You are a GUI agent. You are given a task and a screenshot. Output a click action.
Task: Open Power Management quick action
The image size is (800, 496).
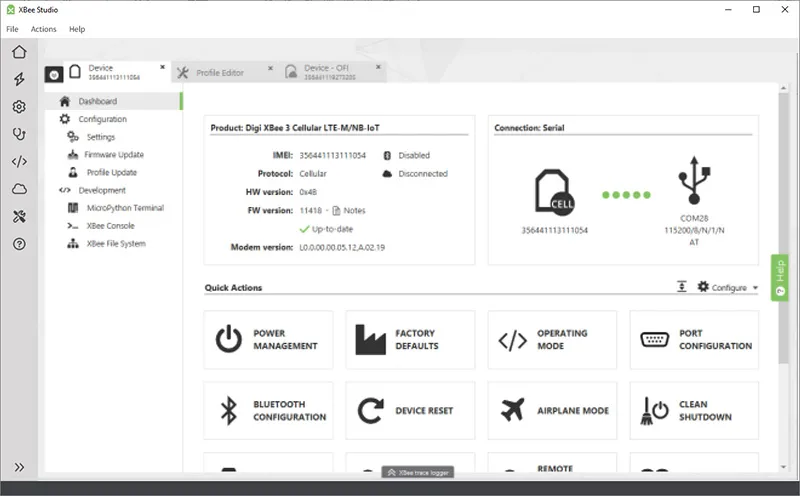[268, 339]
